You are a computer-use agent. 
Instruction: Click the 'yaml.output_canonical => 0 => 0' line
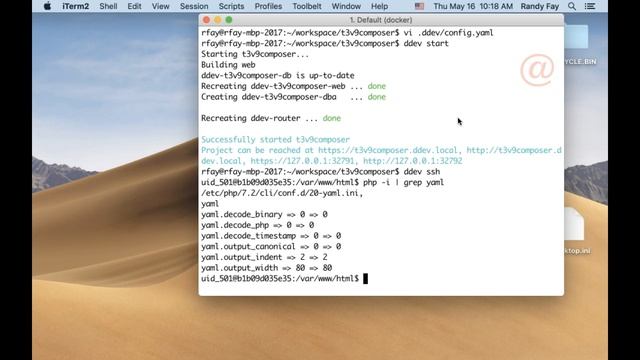point(271,247)
